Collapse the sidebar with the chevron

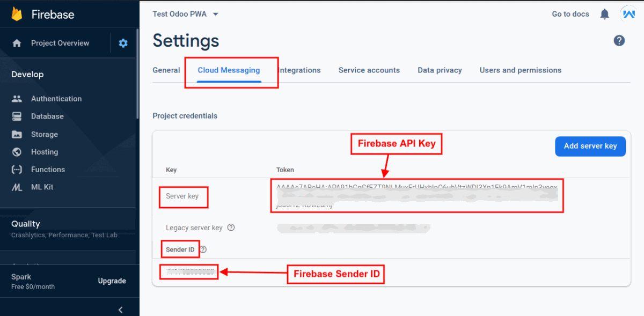click(x=121, y=310)
